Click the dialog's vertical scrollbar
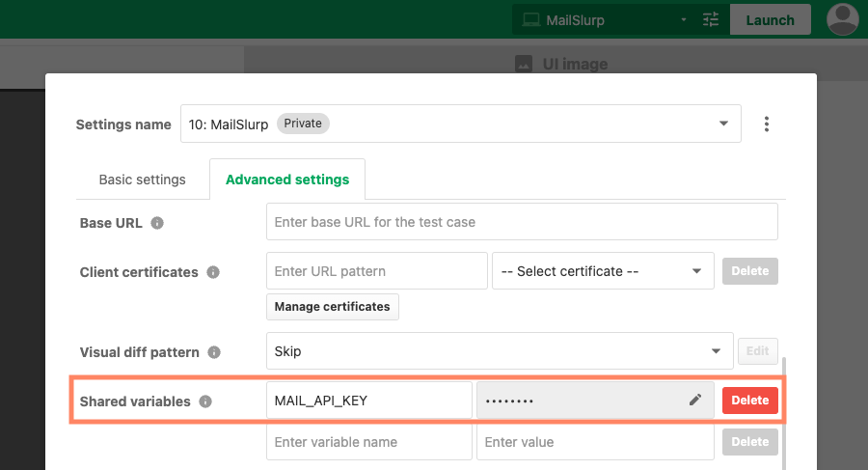The width and height of the screenshot is (868, 470). pyautogui.click(x=783, y=413)
